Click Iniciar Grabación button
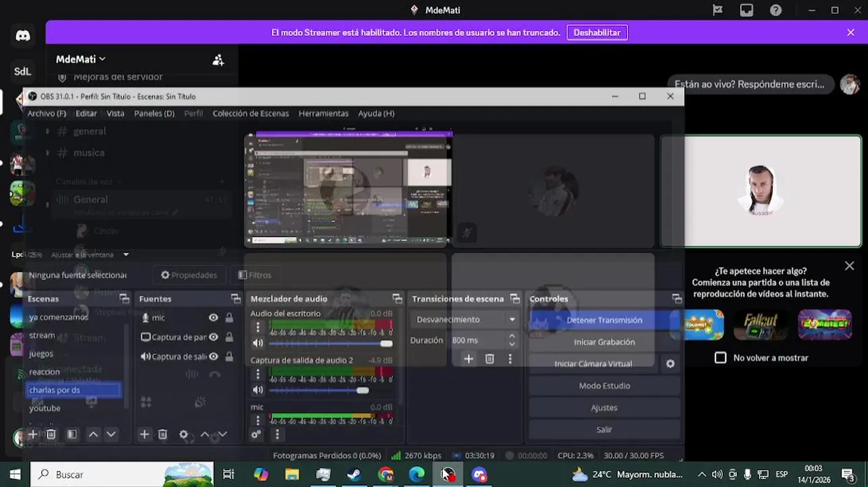The width and height of the screenshot is (868, 487). [x=604, y=342]
